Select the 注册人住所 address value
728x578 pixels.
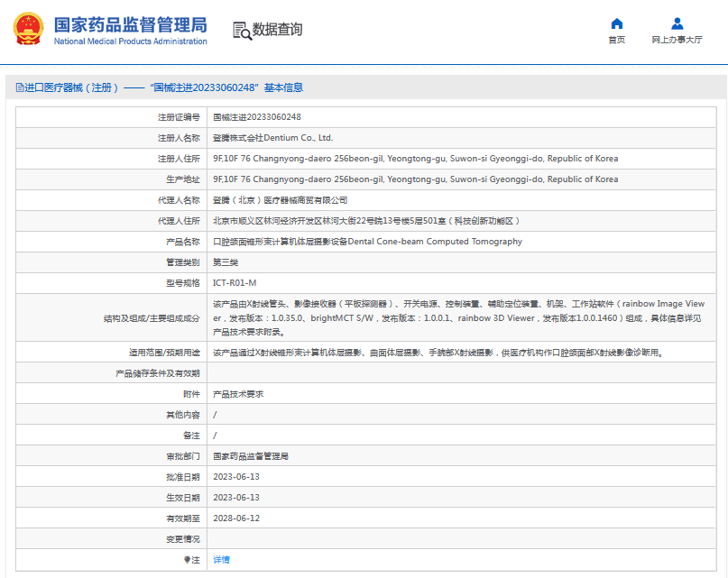pos(416,159)
